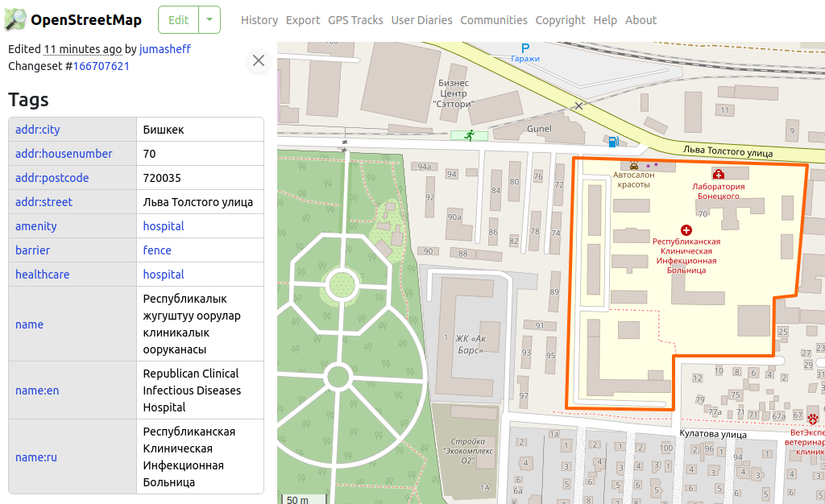Screen dimensions: 825x504
Task: Click house number 94a on the map
Action: [x=424, y=167]
